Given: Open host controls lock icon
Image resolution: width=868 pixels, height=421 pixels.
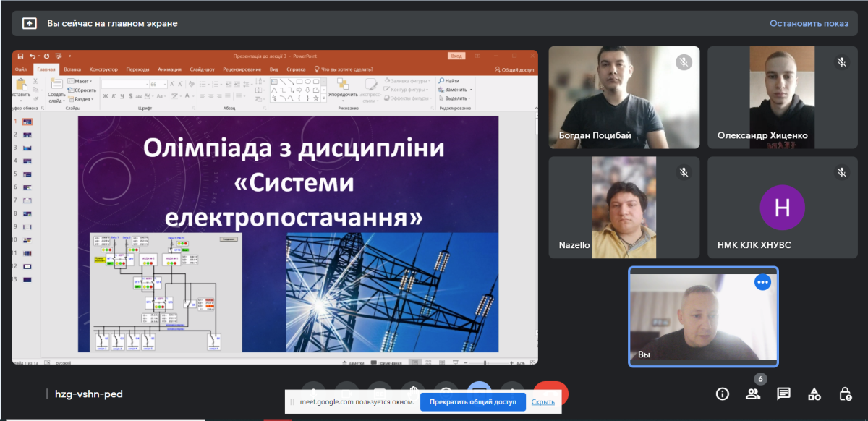Looking at the screenshot, I should coord(845,394).
